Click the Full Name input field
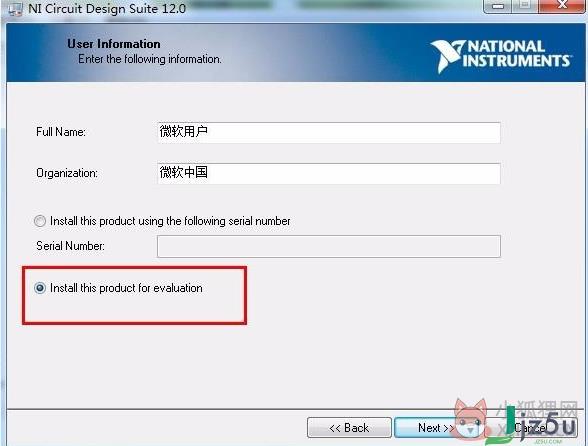 (328, 132)
